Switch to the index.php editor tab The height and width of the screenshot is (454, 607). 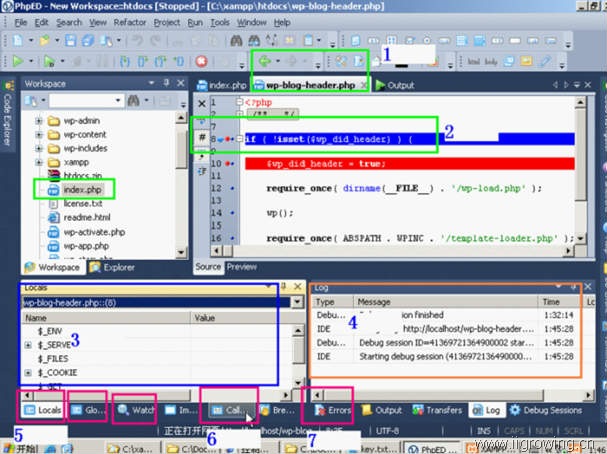tap(222, 85)
